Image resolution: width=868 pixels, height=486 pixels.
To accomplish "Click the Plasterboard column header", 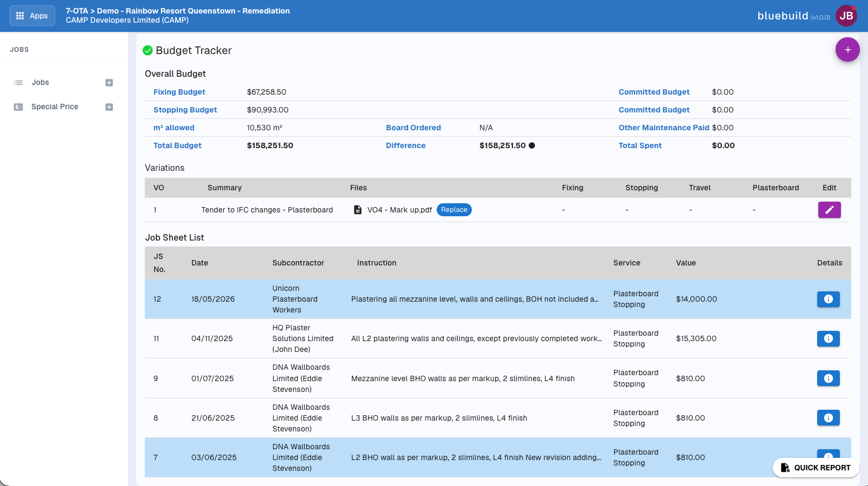I will point(776,188).
